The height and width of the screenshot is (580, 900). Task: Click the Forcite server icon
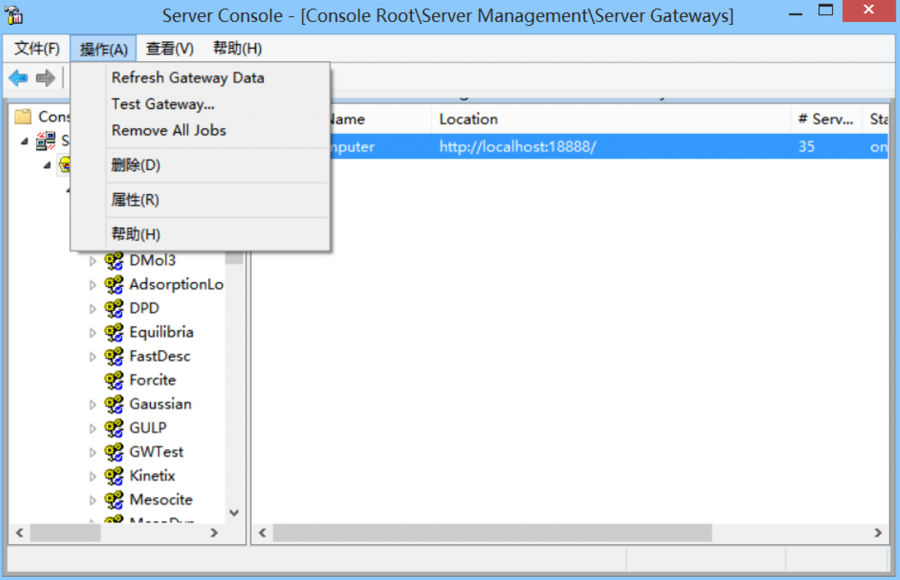pos(114,380)
